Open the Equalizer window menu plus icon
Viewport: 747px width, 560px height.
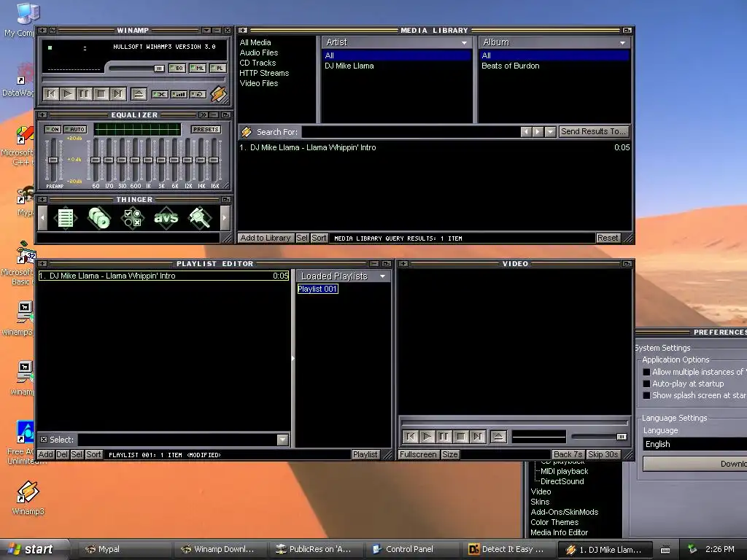42,115
